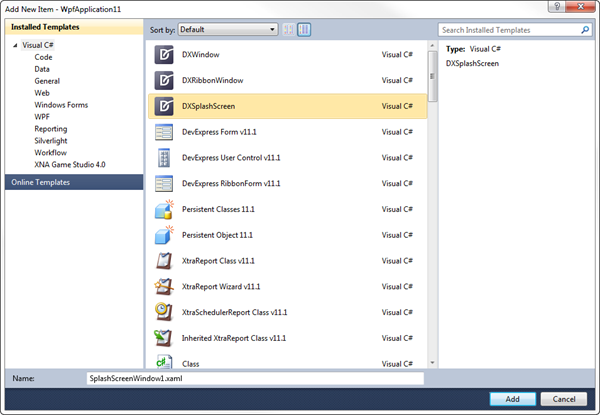This screenshot has height=415, width=600.
Task: Click the Inherited XtraReport Class v11.1 label
Action: tap(233, 338)
